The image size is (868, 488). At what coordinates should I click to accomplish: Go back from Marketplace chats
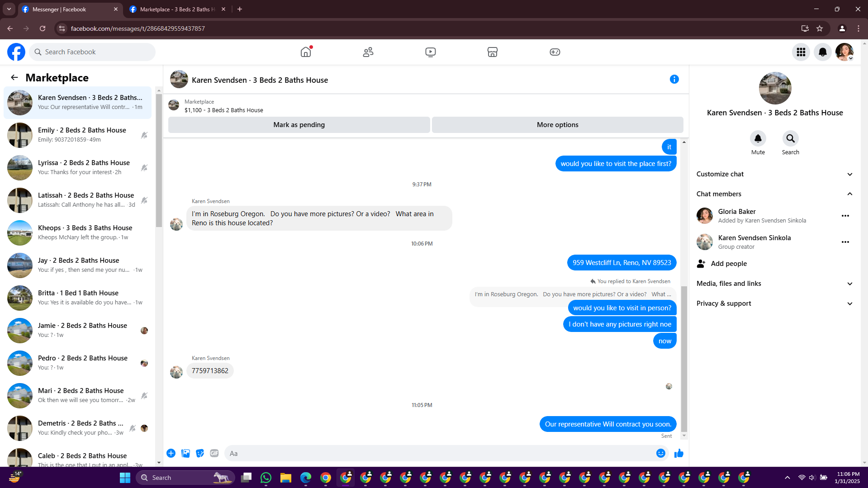pos(14,77)
